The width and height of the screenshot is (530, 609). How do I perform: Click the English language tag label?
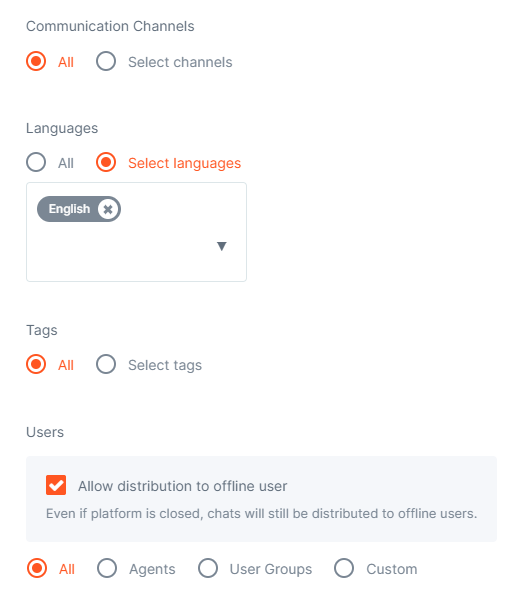(x=69, y=209)
